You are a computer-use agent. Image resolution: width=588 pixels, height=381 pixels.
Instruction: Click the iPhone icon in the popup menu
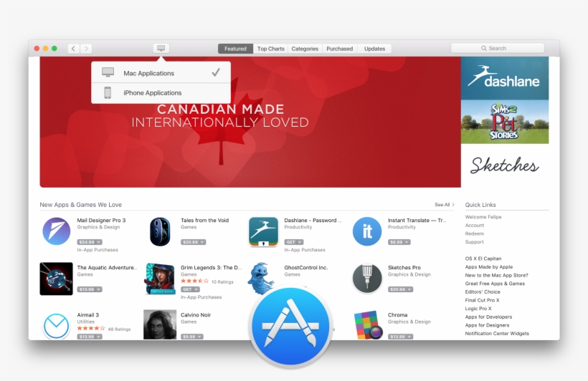tap(108, 92)
